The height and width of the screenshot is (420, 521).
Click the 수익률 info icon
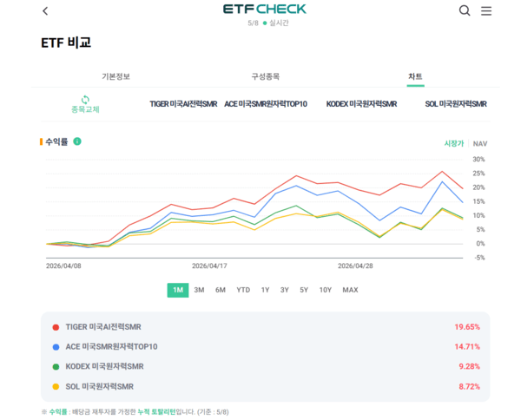pyautogui.click(x=77, y=141)
